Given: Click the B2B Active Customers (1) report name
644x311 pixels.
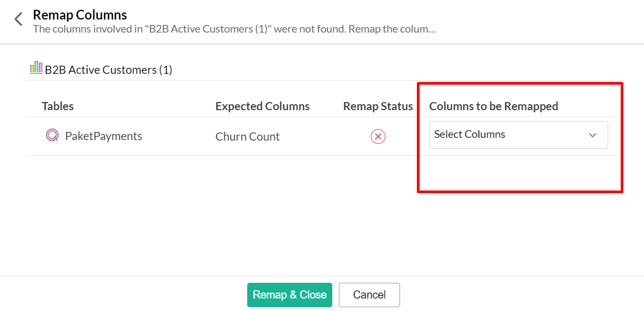Looking at the screenshot, I should (108, 70).
